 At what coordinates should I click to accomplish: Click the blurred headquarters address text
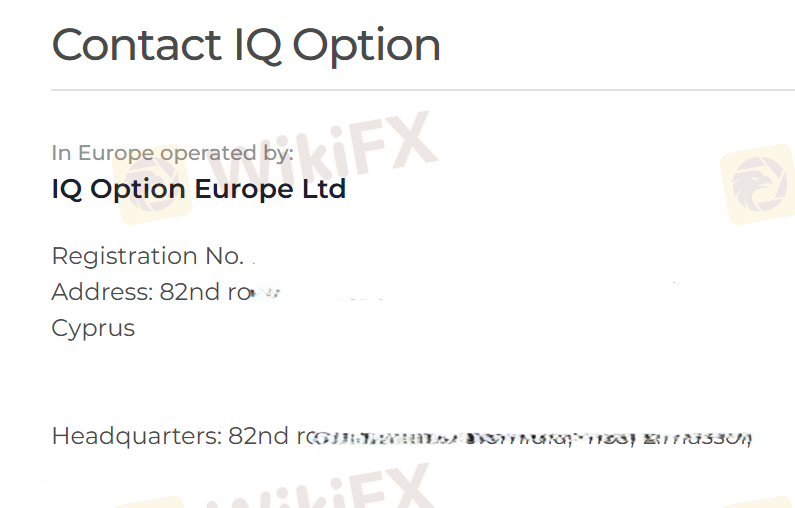click(x=530, y=437)
